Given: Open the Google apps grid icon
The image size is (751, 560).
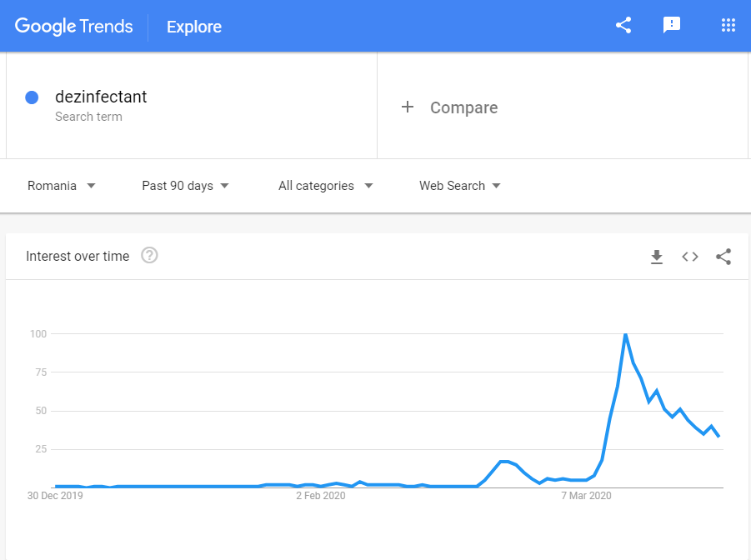Looking at the screenshot, I should click(x=728, y=25).
